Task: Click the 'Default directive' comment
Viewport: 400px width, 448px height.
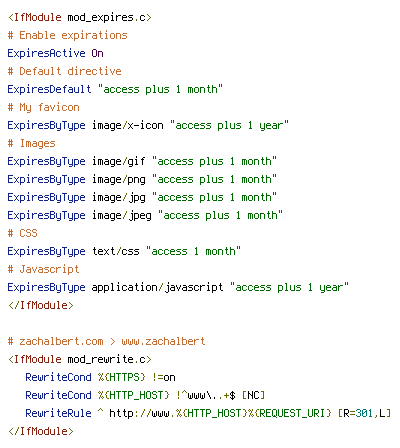Action: pos(65,71)
